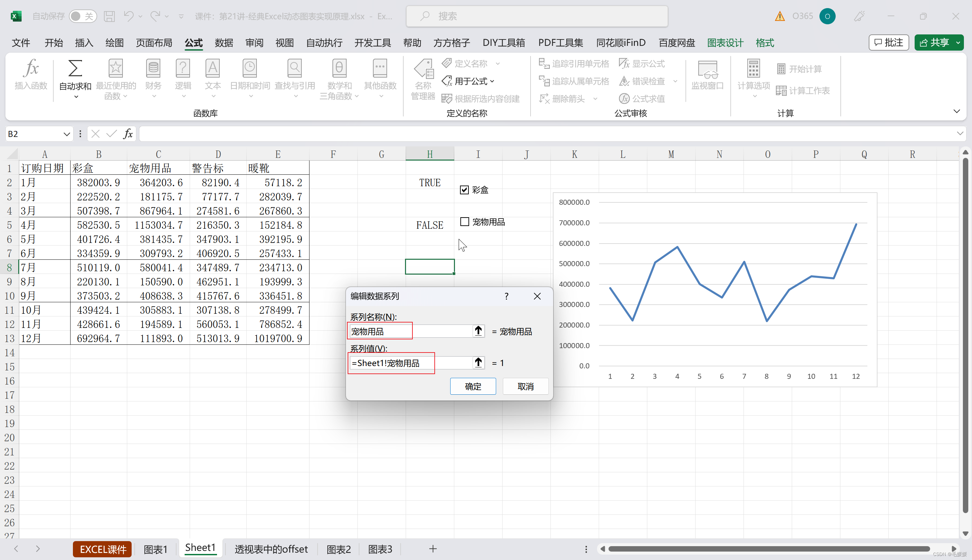Uncheck the 彩盒 checkbox
The image size is (972, 560).
point(464,190)
